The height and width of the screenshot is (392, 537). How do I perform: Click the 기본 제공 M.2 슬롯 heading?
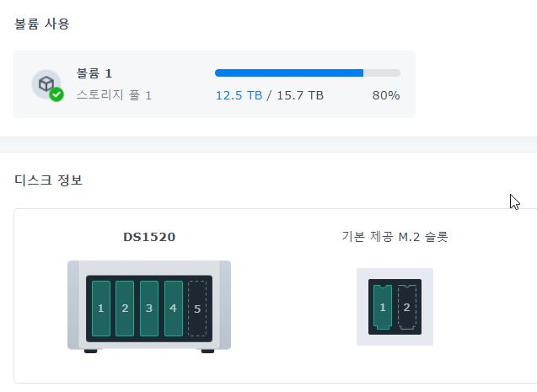pos(395,237)
